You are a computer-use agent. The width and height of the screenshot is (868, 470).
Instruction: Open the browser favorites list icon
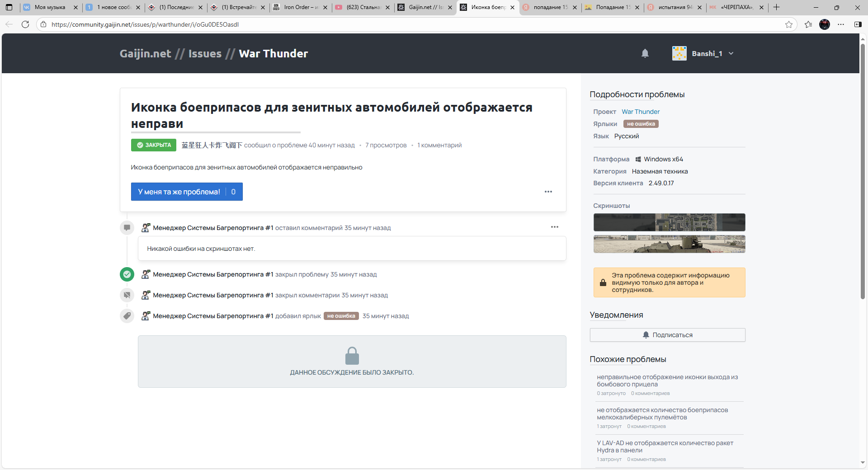808,24
